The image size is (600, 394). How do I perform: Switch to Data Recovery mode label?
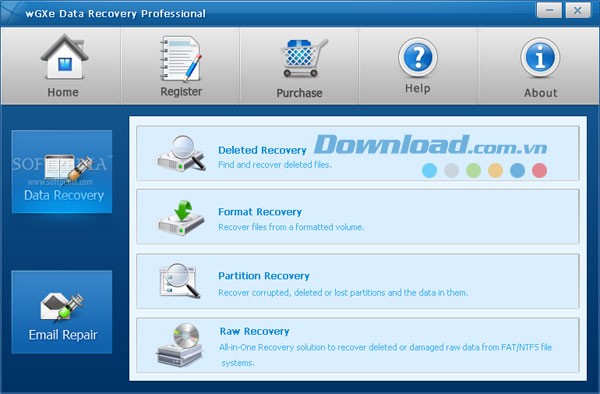[64, 195]
